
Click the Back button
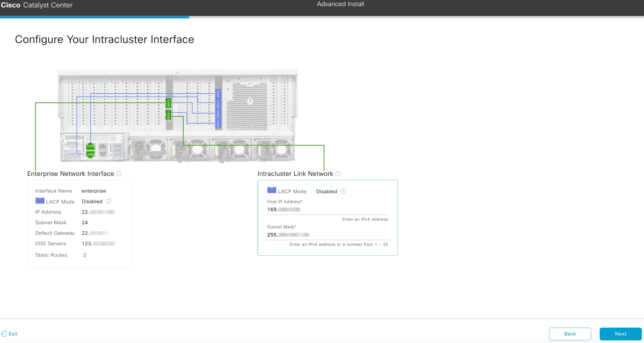pyautogui.click(x=570, y=334)
